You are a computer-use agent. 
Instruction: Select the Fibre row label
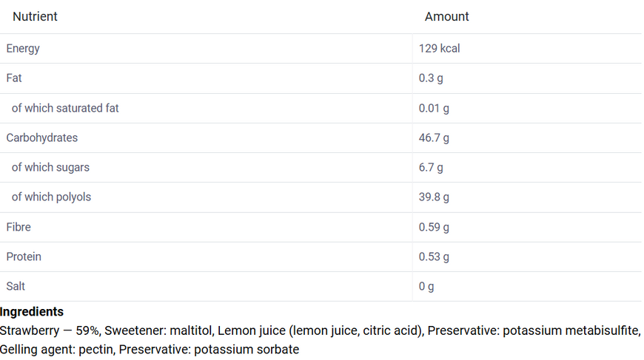point(19,227)
